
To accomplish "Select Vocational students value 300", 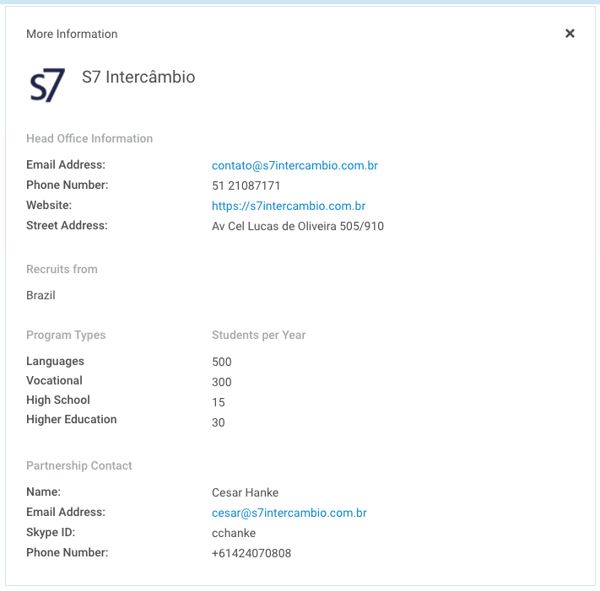I will 222,382.
